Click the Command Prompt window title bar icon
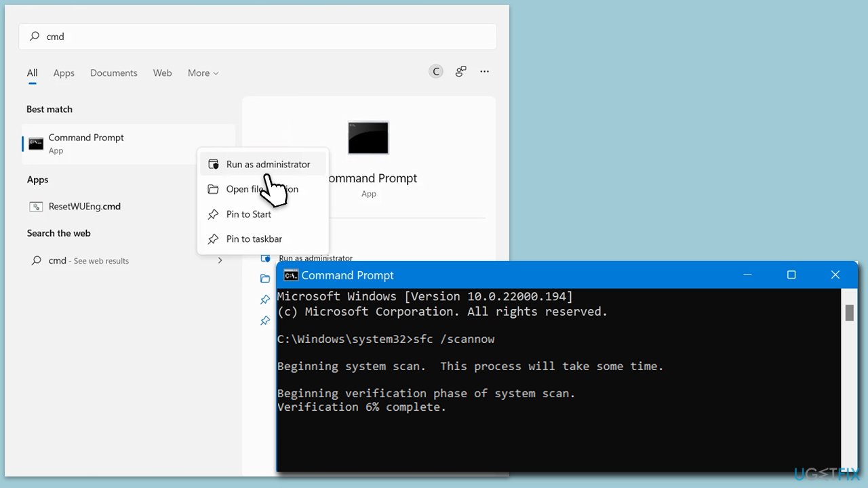Screen dimensions: 868x488 pyautogui.click(x=291, y=275)
